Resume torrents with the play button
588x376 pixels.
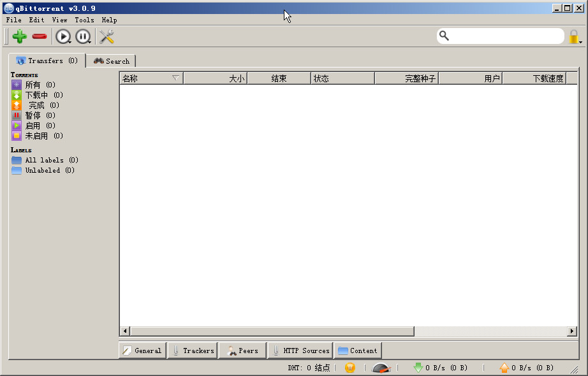[62, 37]
